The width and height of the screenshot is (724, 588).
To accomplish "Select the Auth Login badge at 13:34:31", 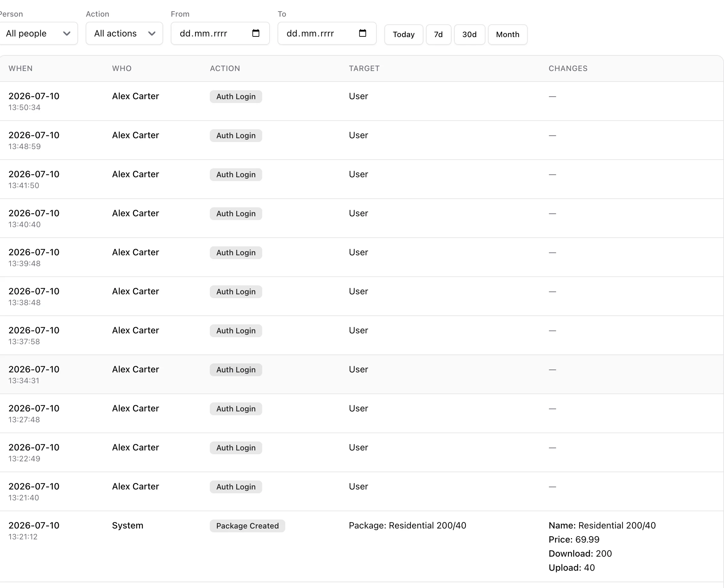I will click(236, 369).
